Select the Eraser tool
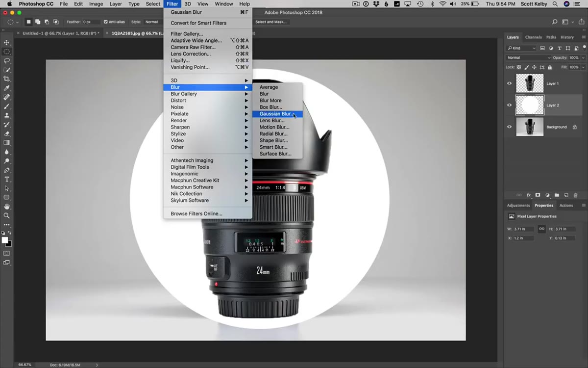This screenshot has width=588, height=368. coord(7,133)
